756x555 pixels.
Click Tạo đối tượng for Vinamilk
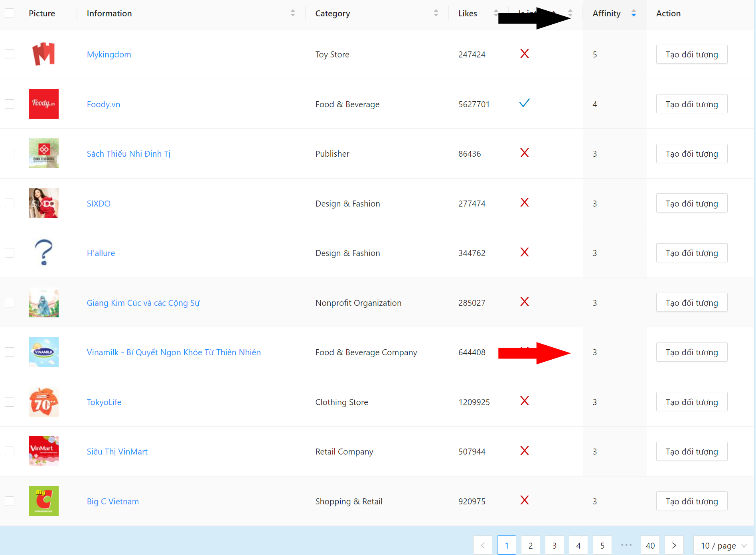692,352
